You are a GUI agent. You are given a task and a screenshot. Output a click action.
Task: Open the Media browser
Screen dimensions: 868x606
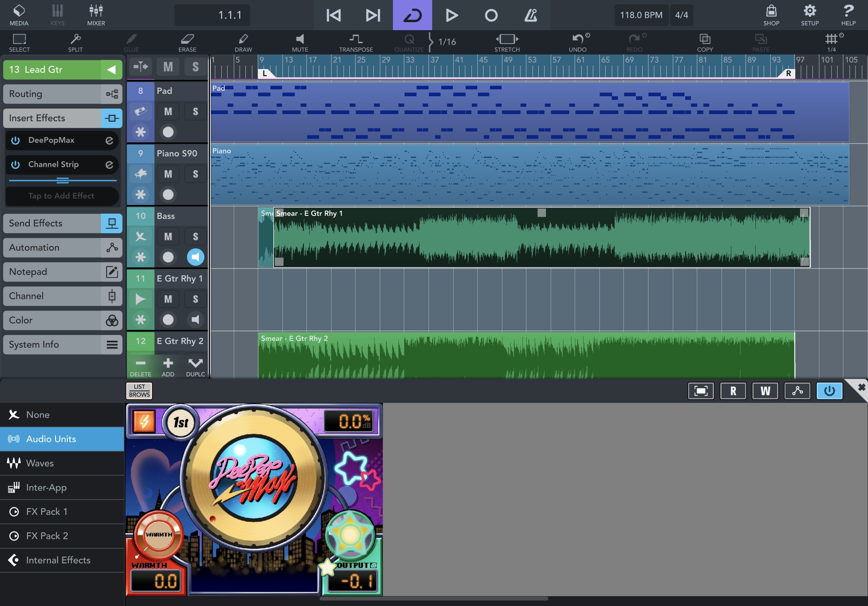19,15
